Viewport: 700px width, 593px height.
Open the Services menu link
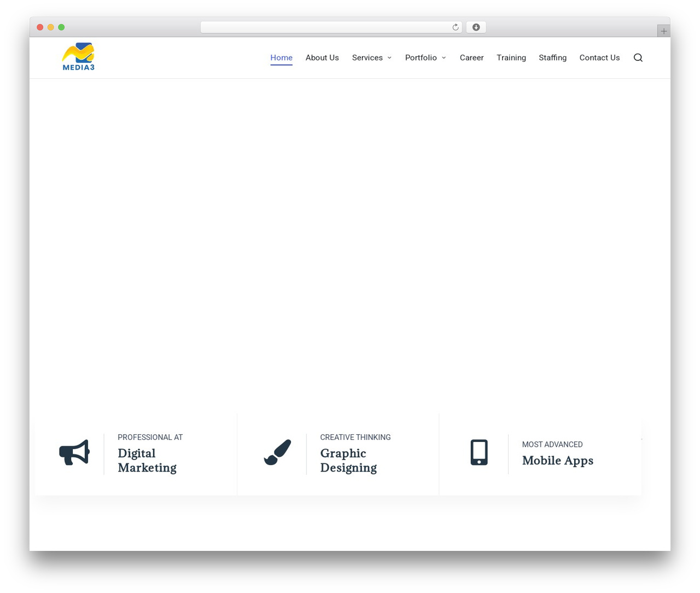[x=367, y=57]
